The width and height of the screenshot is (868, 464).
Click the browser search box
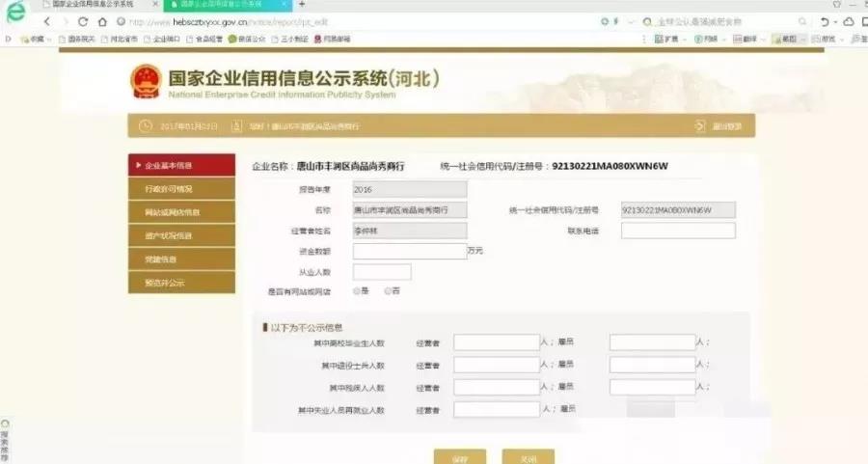725,22
